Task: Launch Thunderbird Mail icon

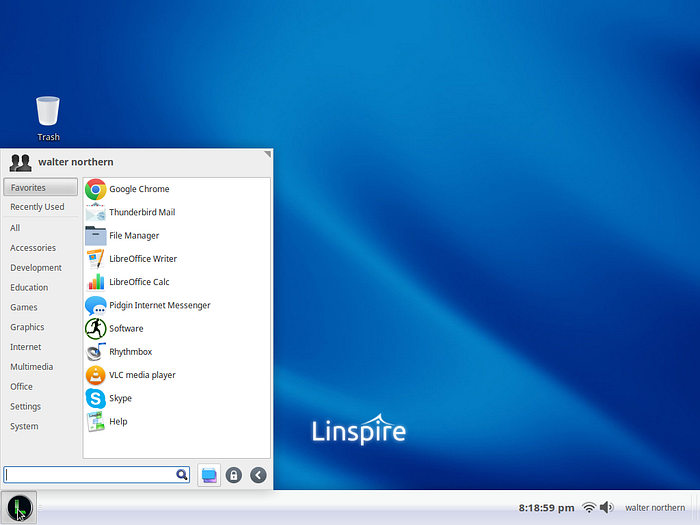Action: pyautogui.click(x=96, y=212)
